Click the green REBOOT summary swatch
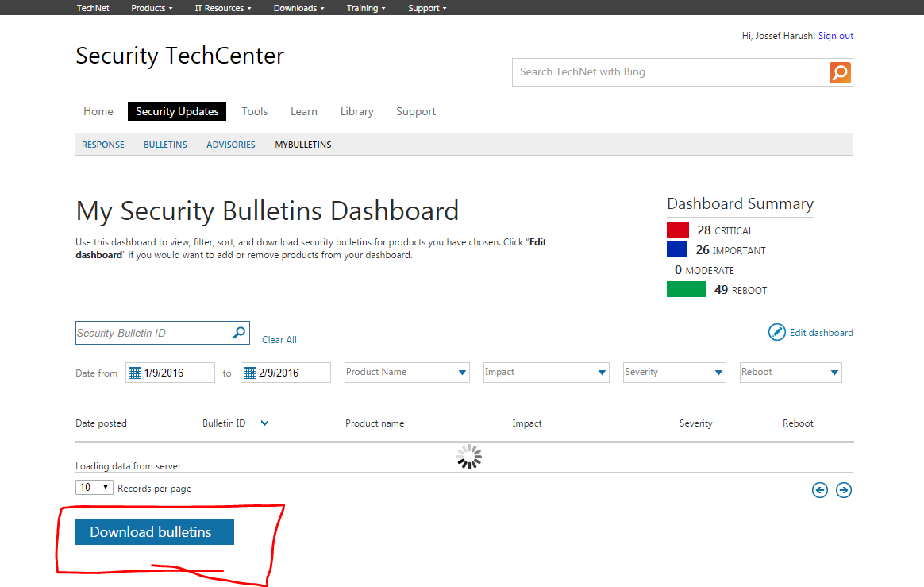The height and width of the screenshot is (587, 924). pyautogui.click(x=687, y=289)
